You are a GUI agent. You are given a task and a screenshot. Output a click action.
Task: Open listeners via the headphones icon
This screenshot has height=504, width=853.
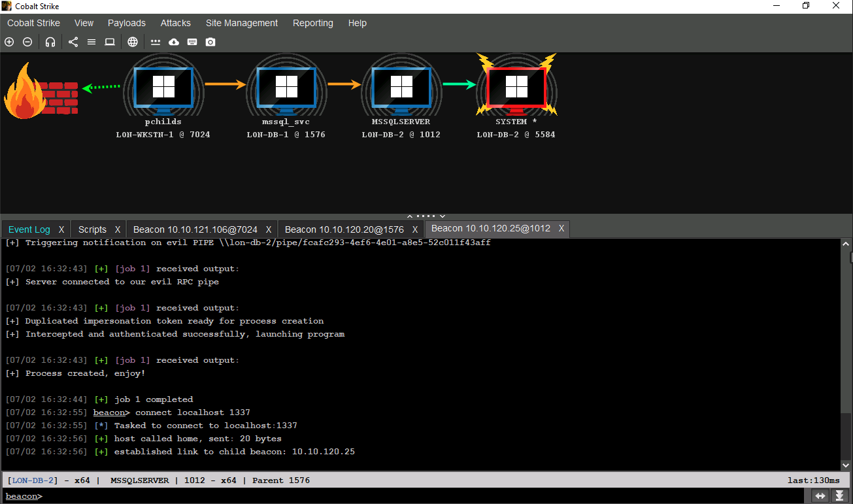[x=50, y=42]
